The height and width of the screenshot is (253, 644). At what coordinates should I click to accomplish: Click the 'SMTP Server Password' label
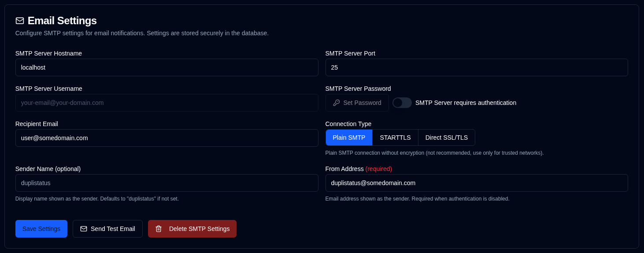pos(358,89)
